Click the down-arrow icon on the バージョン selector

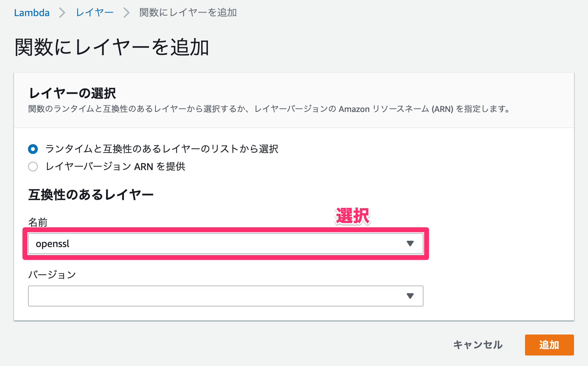(x=411, y=296)
